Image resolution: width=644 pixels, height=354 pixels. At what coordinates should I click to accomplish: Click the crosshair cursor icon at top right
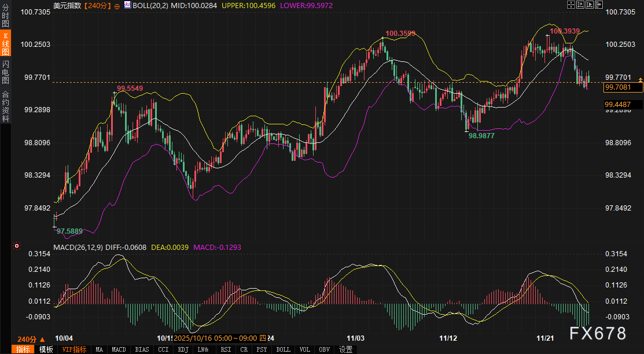pyautogui.click(x=571, y=5)
